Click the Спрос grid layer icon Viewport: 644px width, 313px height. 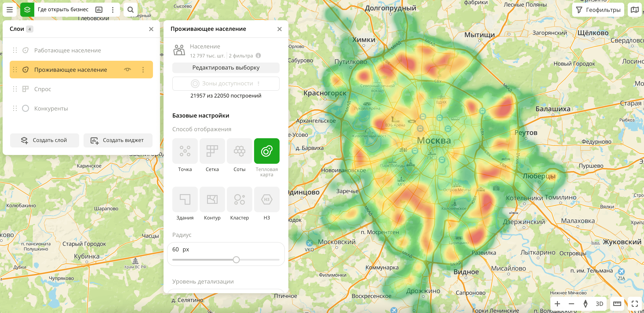click(x=25, y=89)
